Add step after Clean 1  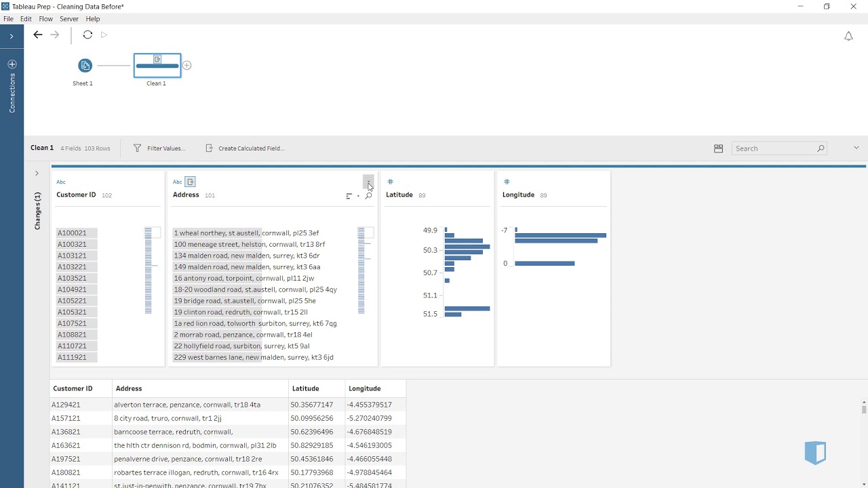(187, 66)
